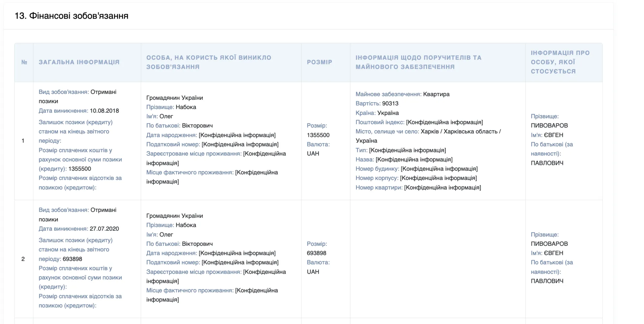Click the date 27.07.2020 in row two

coord(104,229)
